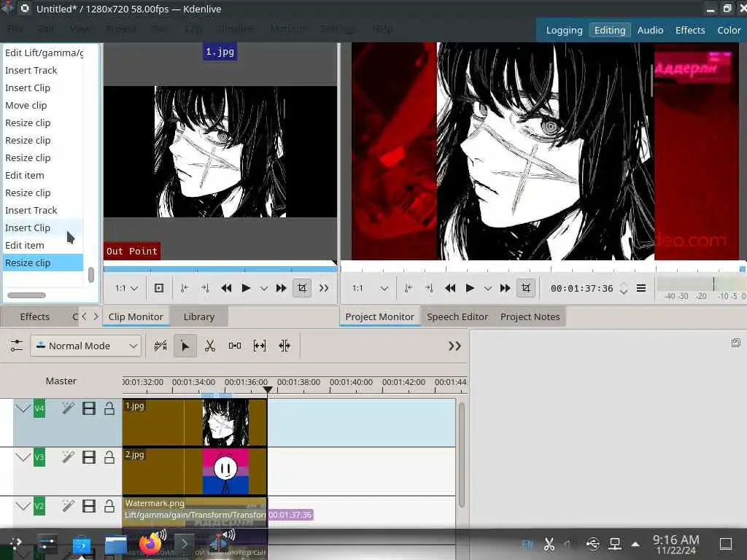Hide video track V4

[89, 408]
